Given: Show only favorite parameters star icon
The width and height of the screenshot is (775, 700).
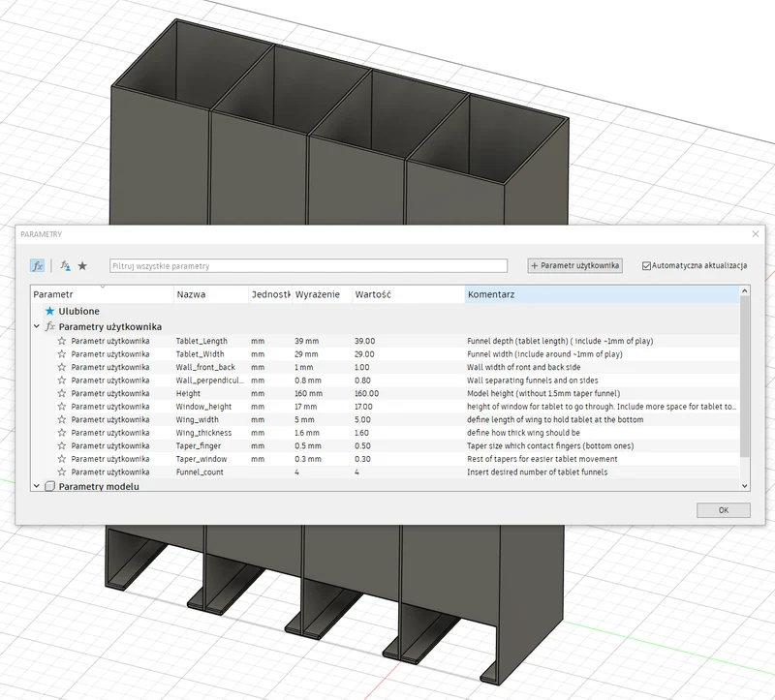Looking at the screenshot, I should (82, 266).
